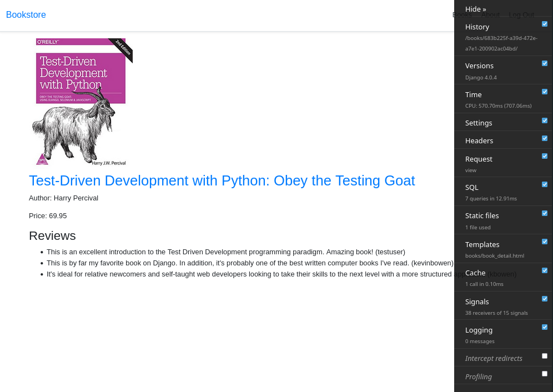This screenshot has width=553, height=392.
Task: Open the Logging panel
Action: click(x=479, y=330)
